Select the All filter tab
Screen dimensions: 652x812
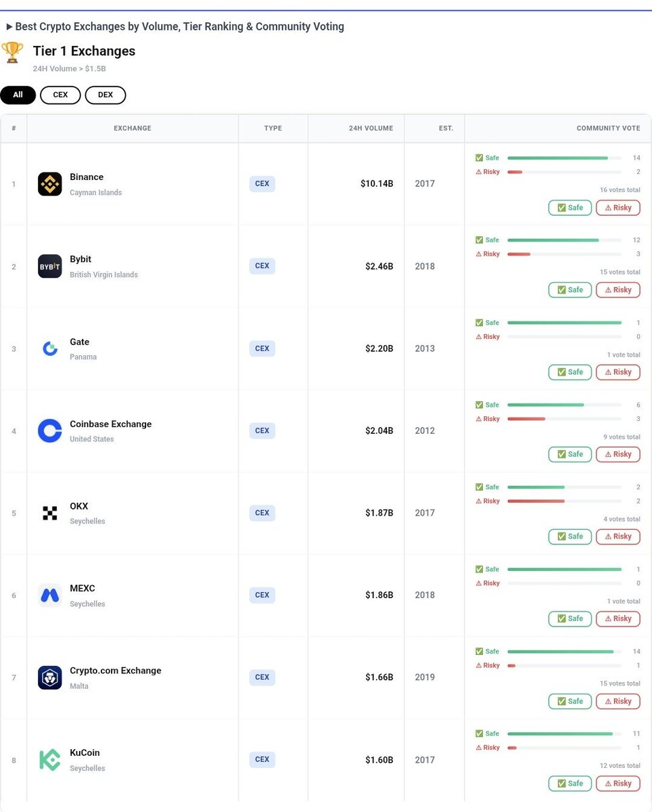click(18, 95)
